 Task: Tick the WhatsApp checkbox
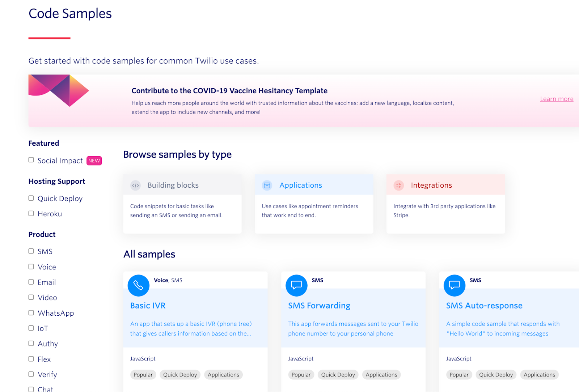point(31,313)
